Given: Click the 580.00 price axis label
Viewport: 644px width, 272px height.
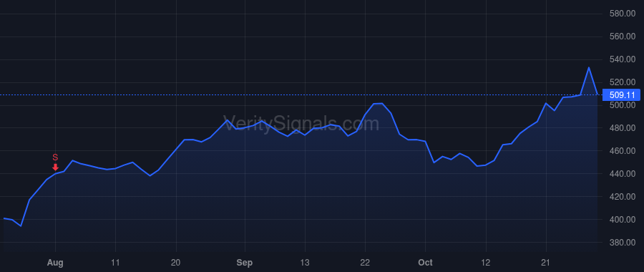Looking at the screenshot, I should coord(623,14).
